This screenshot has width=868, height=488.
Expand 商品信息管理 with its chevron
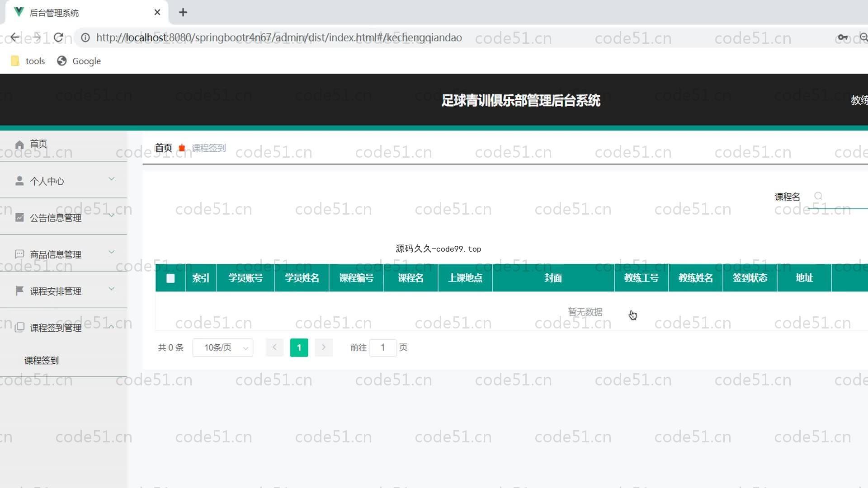click(x=112, y=252)
